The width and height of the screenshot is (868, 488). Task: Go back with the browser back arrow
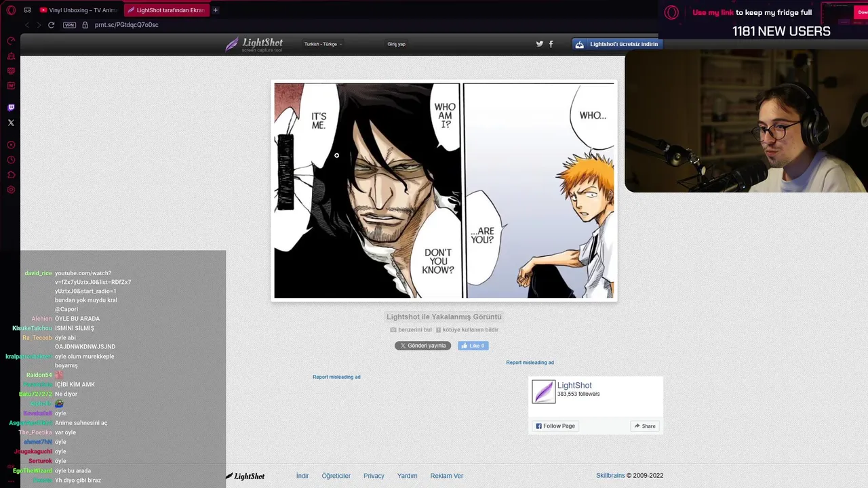click(27, 25)
